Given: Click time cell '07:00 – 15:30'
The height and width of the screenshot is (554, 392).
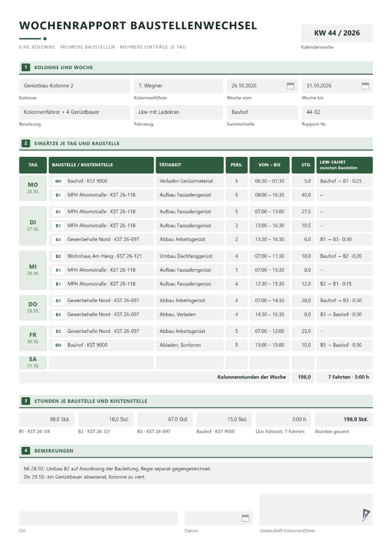Looking at the screenshot, I should (x=269, y=270).
